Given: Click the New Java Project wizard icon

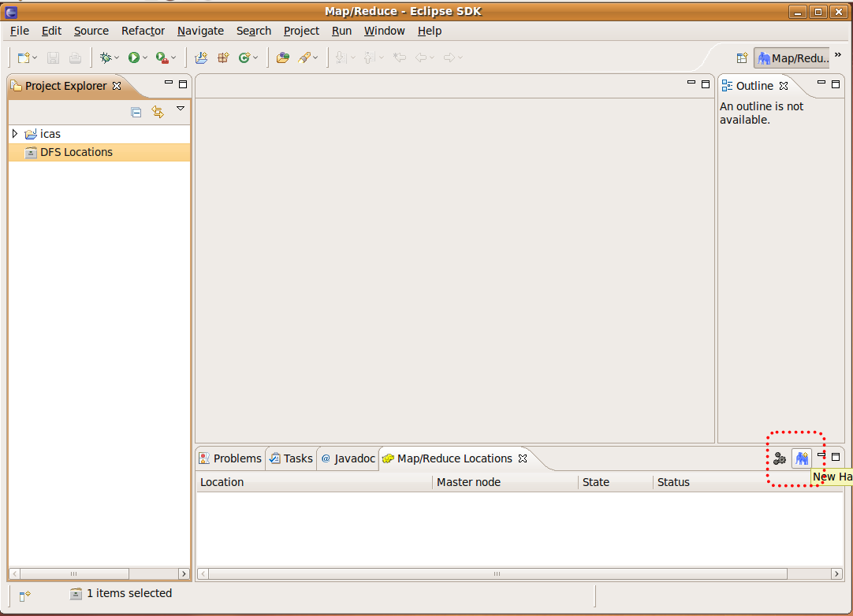Looking at the screenshot, I should [x=200, y=57].
